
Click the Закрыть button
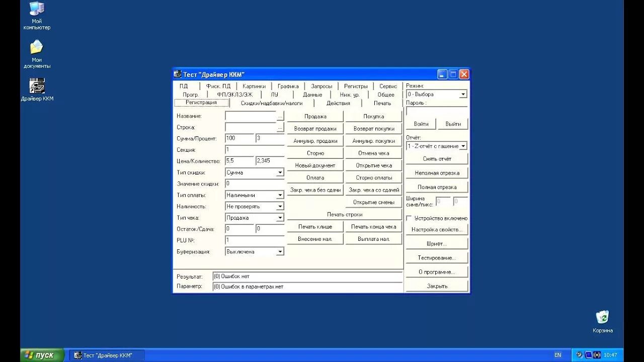(437, 286)
